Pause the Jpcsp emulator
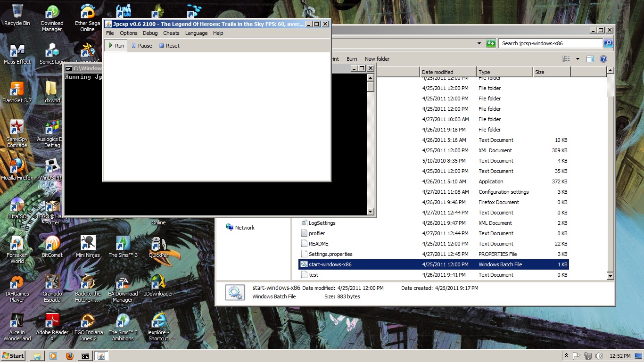Screen dimensions: 644x362 [141, 46]
